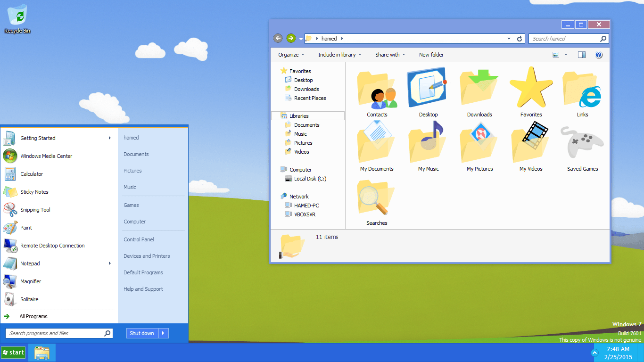The image size is (644, 362).
Task: Open Documents link in Start menu
Action: click(136, 154)
